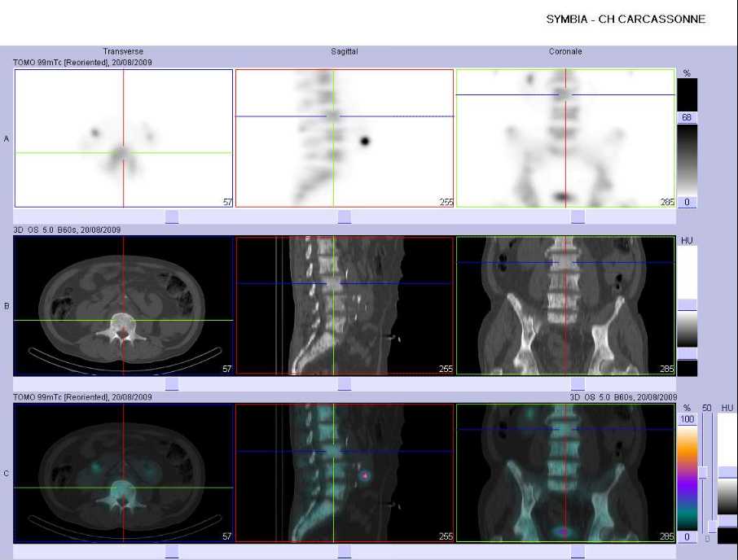Click the lower HU window handle in row C
Image resolution: width=738 pixels, height=560 pixels.
click(x=727, y=521)
